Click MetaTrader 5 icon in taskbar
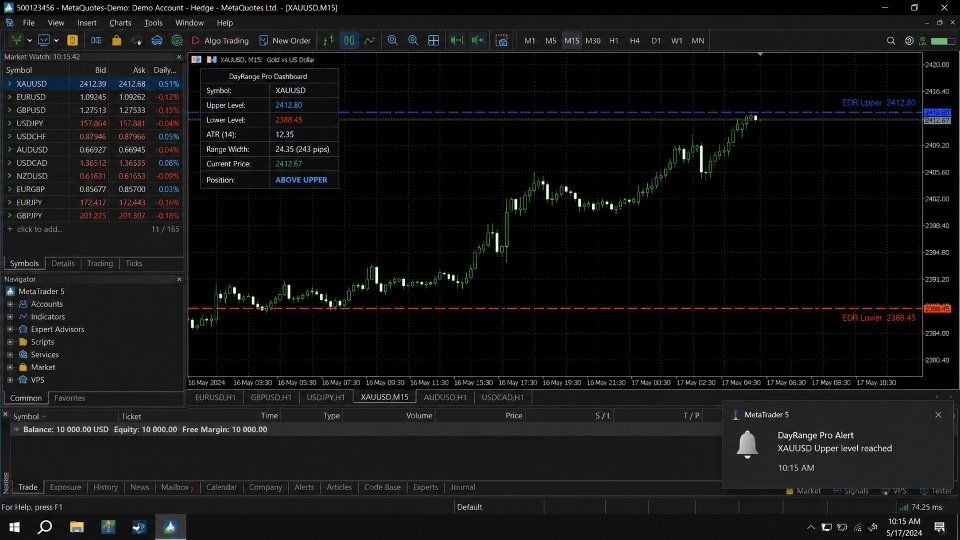The width and height of the screenshot is (960, 540). click(170, 527)
